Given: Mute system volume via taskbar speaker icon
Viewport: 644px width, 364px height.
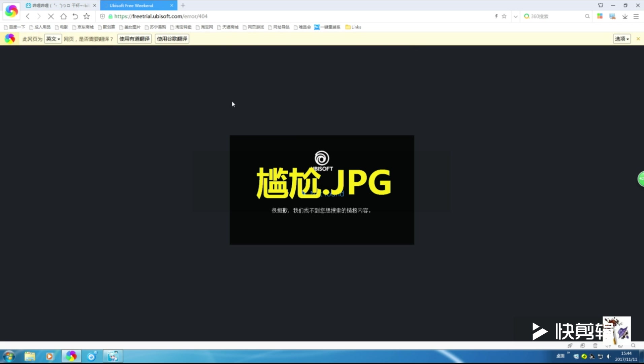Looking at the screenshot, I should (609, 356).
